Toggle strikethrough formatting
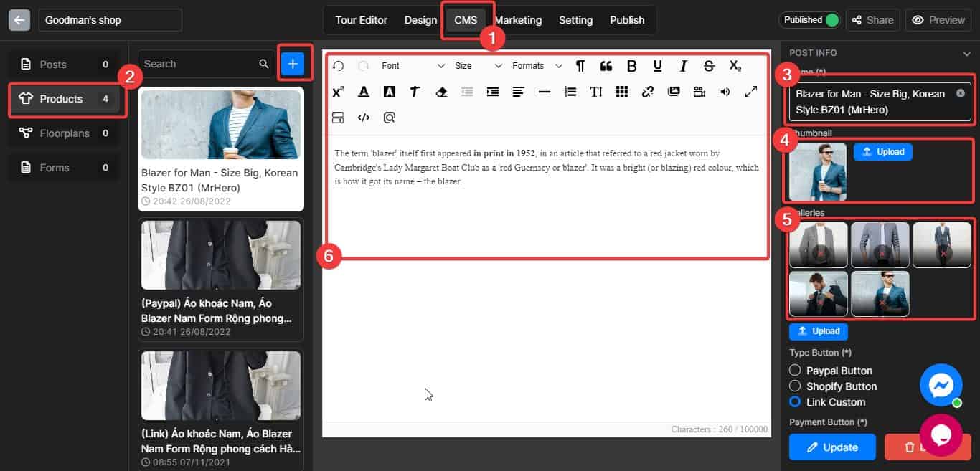980x471 pixels. tap(710, 66)
